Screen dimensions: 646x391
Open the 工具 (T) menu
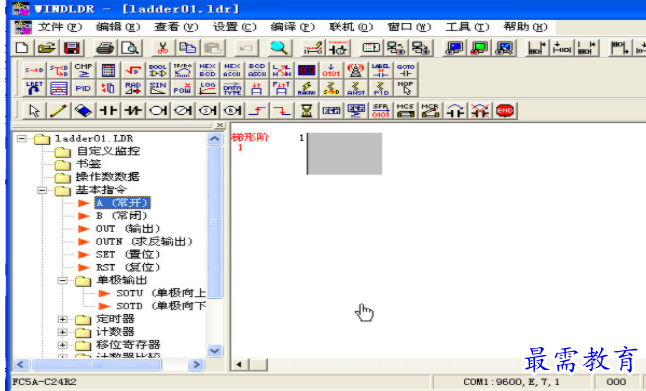pyautogui.click(x=467, y=27)
